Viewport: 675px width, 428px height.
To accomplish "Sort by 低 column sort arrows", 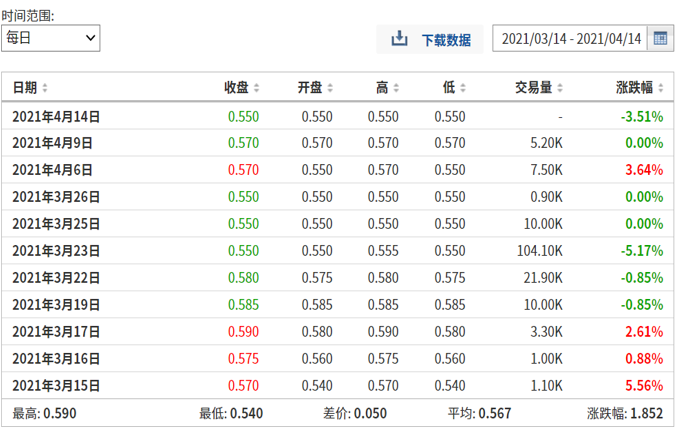I will [x=462, y=88].
